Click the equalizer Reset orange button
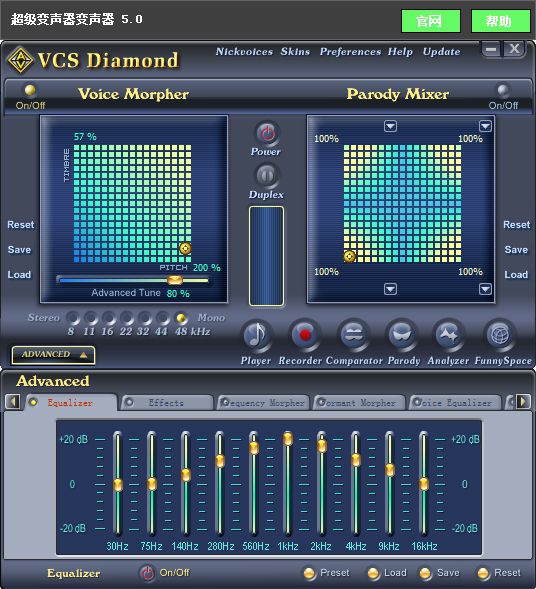This screenshot has width=536, height=589. pos(483,573)
